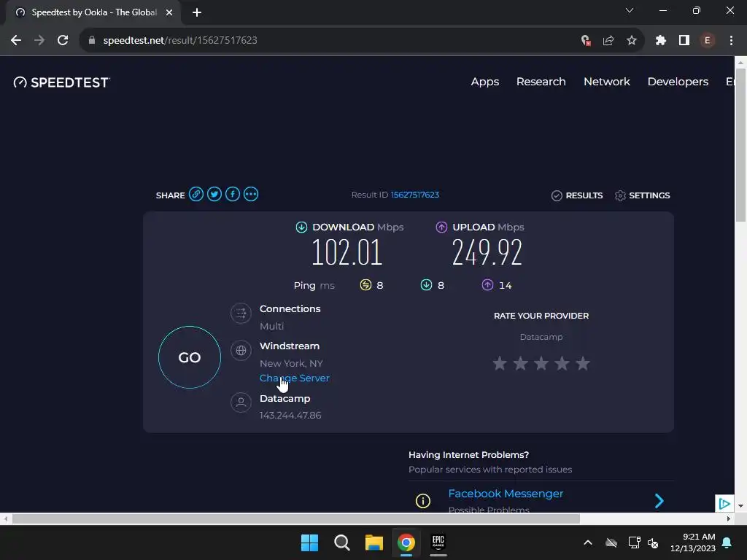Viewport: 747px width, 560px height.
Task: Rate provider two stars
Action: click(521, 363)
